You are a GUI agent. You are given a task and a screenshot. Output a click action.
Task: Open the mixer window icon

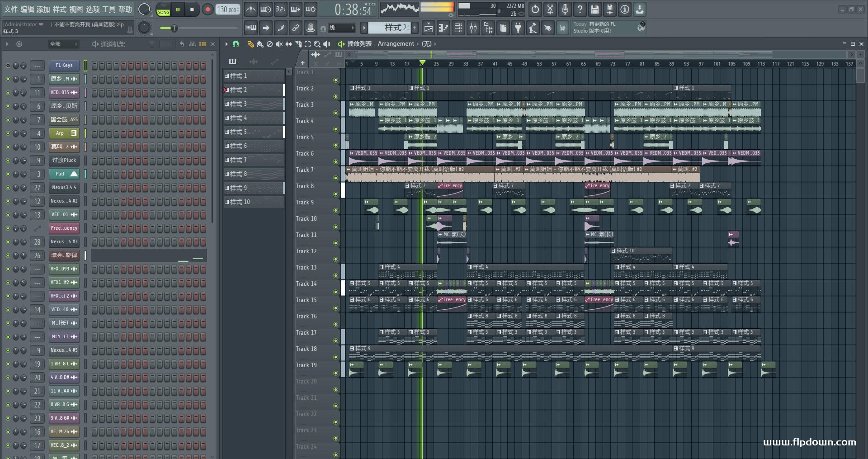pyautogui.click(x=473, y=28)
